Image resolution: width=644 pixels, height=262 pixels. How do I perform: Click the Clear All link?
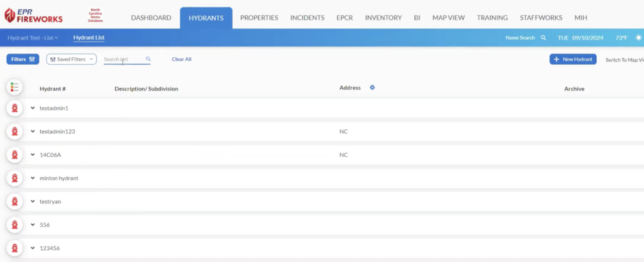182,60
